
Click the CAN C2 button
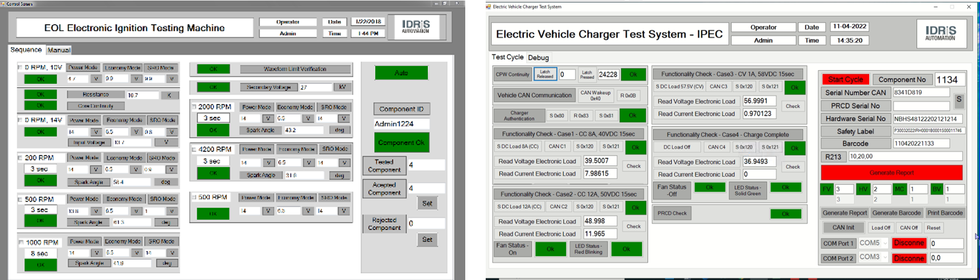tap(558, 206)
